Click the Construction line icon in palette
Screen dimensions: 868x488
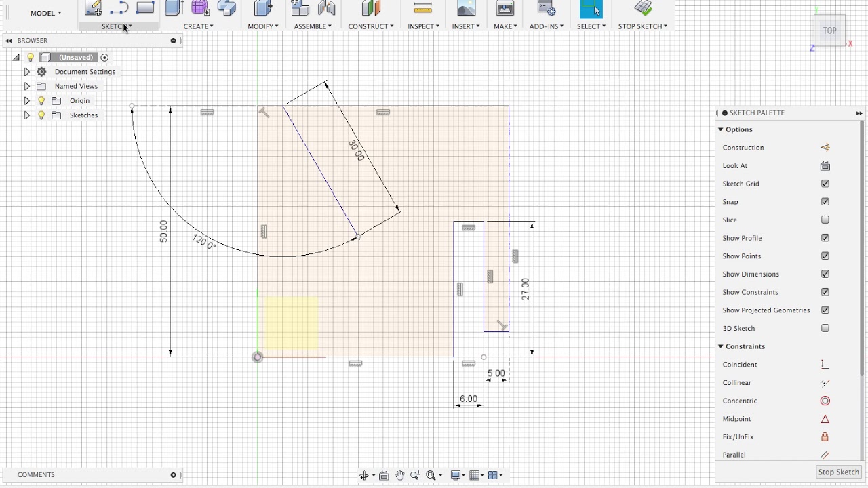[825, 148]
